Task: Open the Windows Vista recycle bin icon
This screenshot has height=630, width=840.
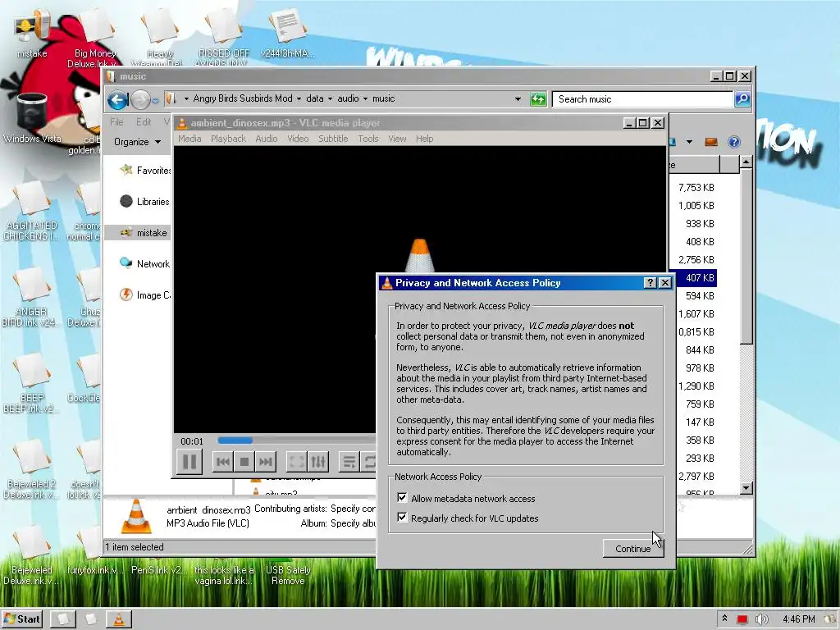Action: coord(32,118)
